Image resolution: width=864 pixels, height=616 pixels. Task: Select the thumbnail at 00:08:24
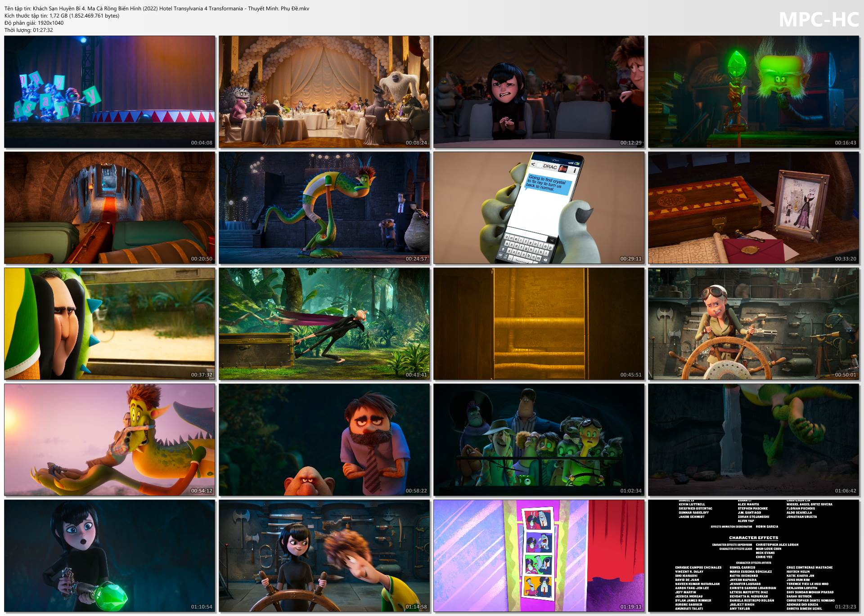pyautogui.click(x=324, y=92)
